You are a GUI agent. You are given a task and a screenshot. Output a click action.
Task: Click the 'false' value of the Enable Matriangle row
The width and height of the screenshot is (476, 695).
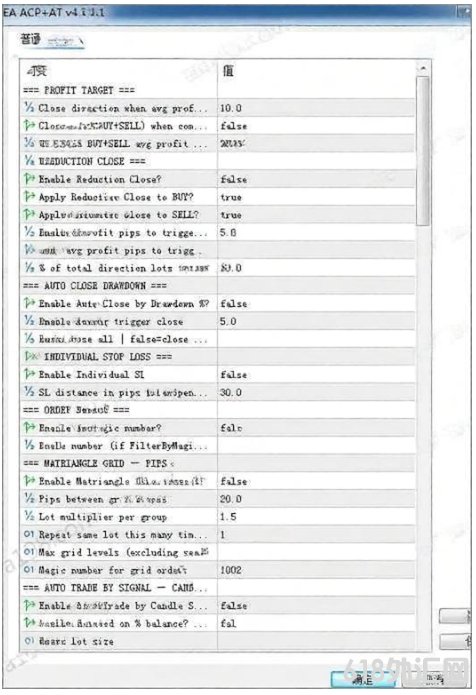point(234,481)
